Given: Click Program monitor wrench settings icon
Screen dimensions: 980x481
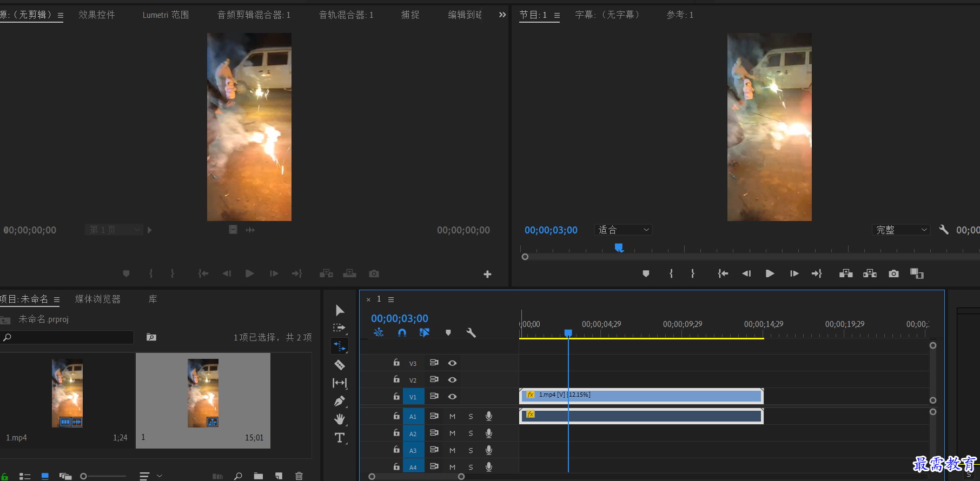Looking at the screenshot, I should 944,230.
